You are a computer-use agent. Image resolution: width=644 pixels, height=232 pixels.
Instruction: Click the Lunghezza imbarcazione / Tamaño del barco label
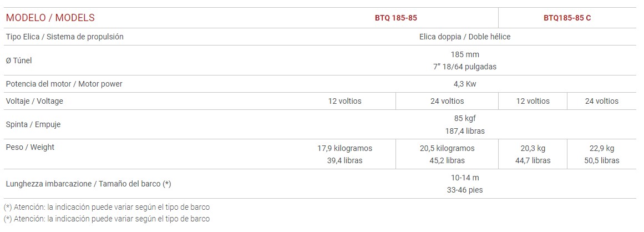(x=88, y=184)
